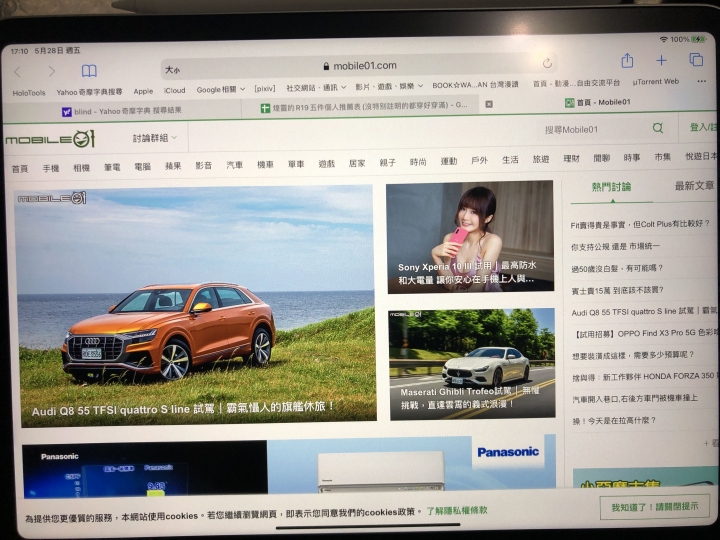Image resolution: width=720 pixels, height=540 pixels.
Task: Open discussion 汽車開入巷口,右後方車門被機車撞上
Action: (635, 399)
